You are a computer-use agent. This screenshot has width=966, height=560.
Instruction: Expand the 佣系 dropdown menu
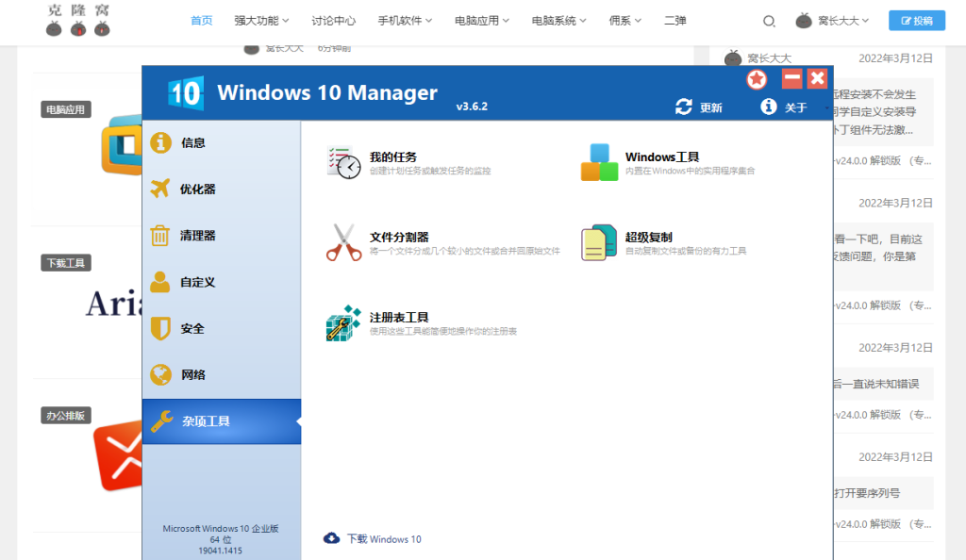pos(625,21)
